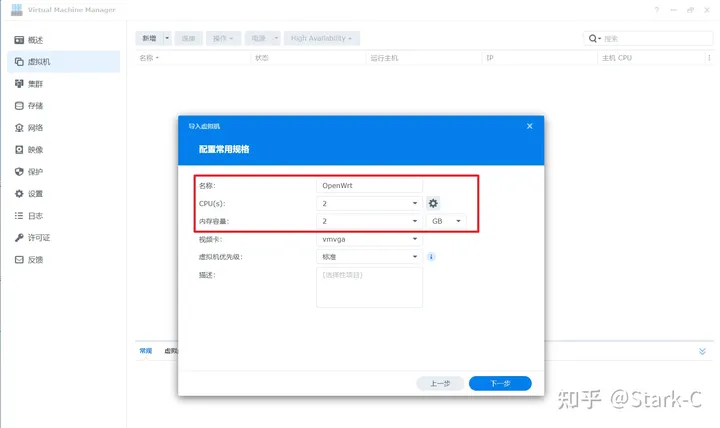Switch to the 常规 tab
The image size is (720, 428).
(146, 351)
